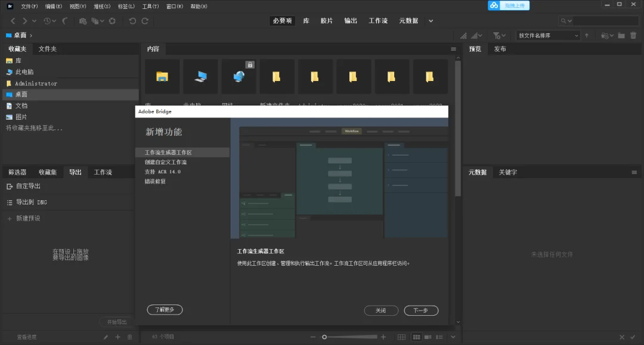Screen dimensions: 644x345
Task: Decrease thumbnail size with minus icon
Action: [313, 337]
